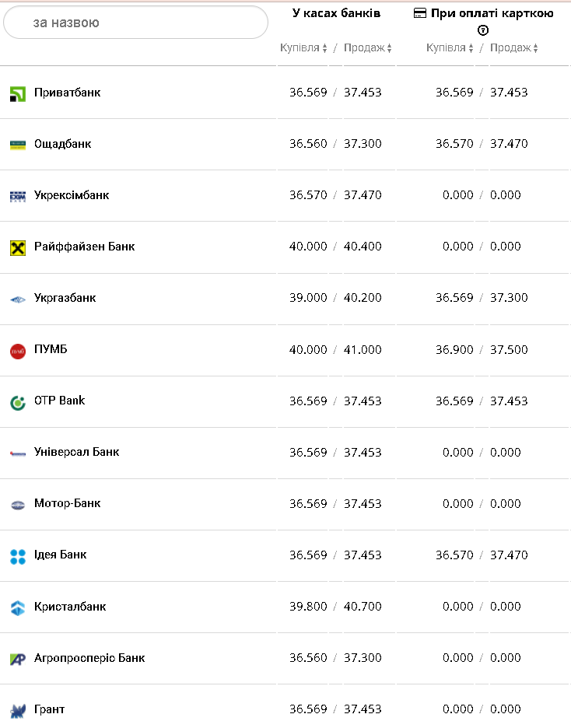571x728 pixels.
Task: Open the Мотор-Банк link
Action: (68, 503)
